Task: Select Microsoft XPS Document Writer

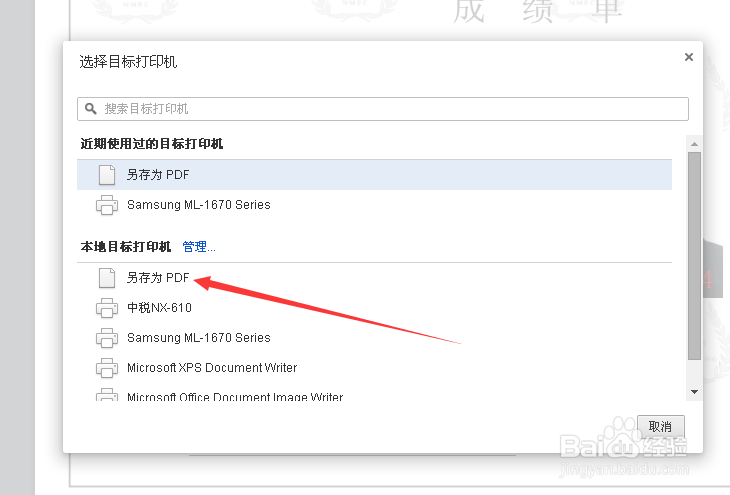Action: (374, 368)
